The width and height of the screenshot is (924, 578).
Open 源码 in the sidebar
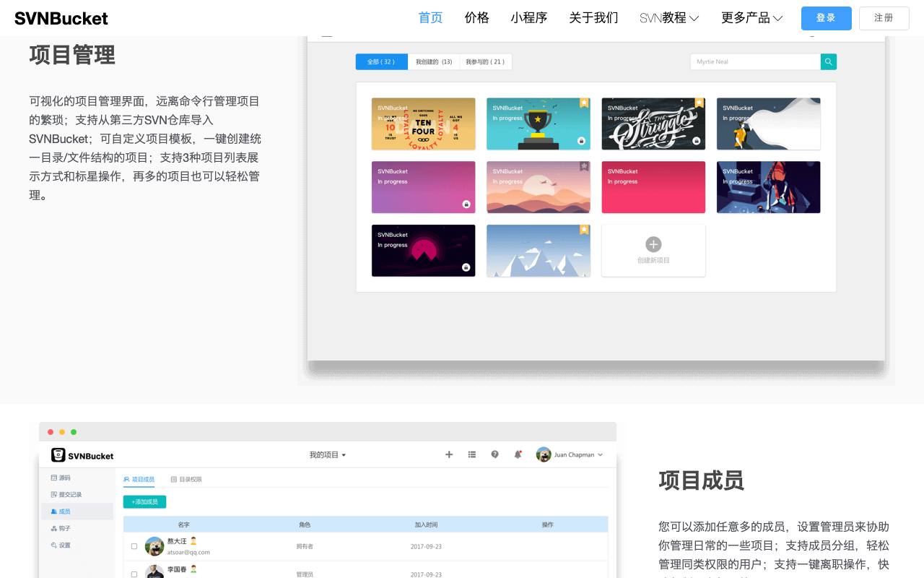(x=61, y=478)
